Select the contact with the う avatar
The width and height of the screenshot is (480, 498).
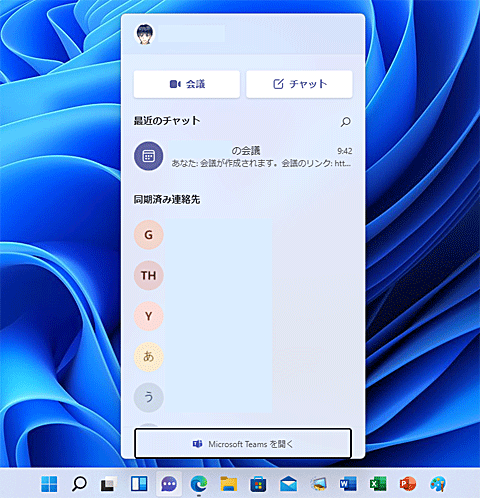click(x=149, y=397)
